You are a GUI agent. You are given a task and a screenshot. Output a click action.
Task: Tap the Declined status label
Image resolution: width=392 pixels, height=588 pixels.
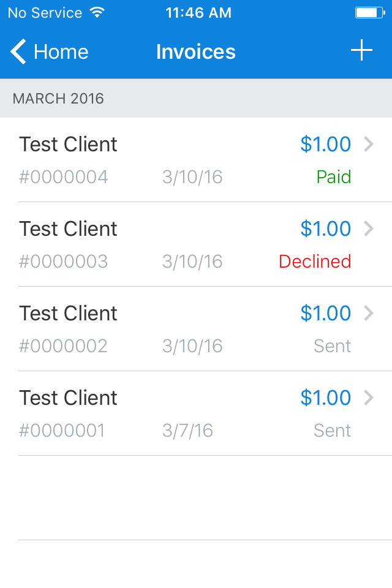[x=315, y=262]
